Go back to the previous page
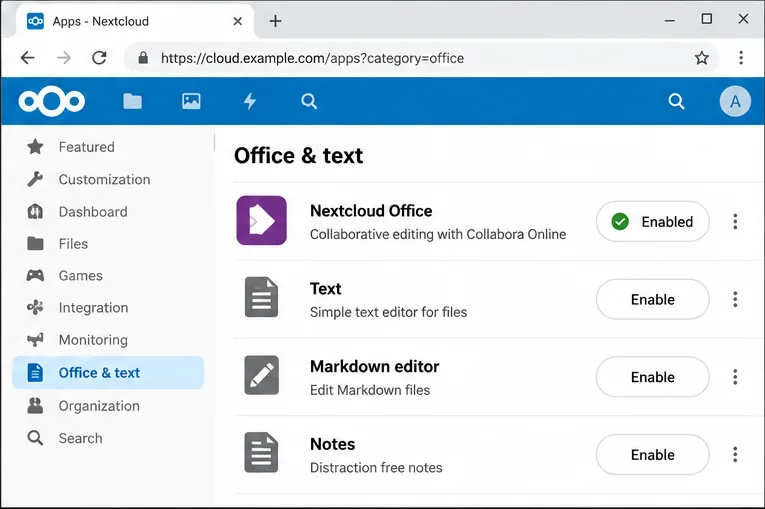This screenshot has width=765, height=509. 28,58
